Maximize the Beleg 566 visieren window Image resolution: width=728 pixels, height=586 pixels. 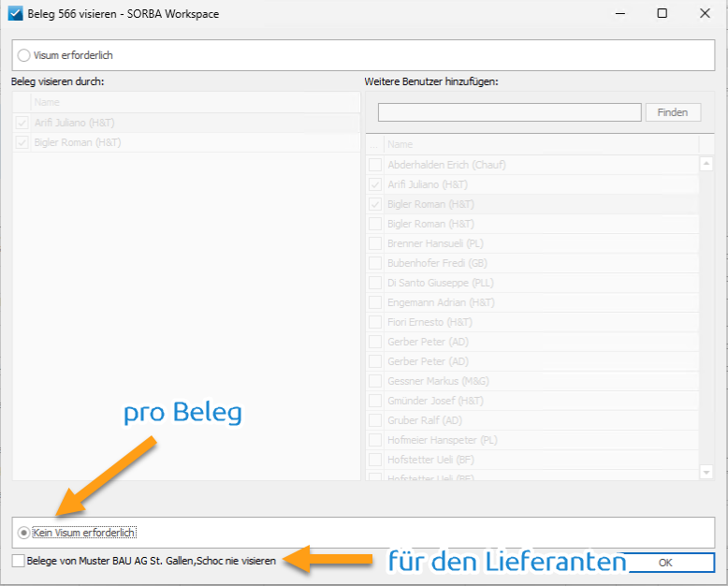[662, 13]
